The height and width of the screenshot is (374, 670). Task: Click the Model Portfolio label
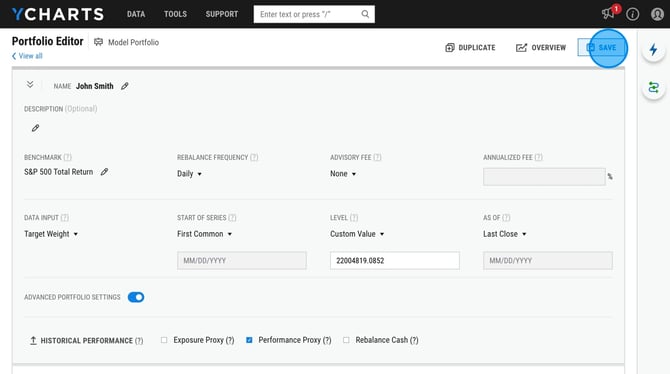coord(133,42)
